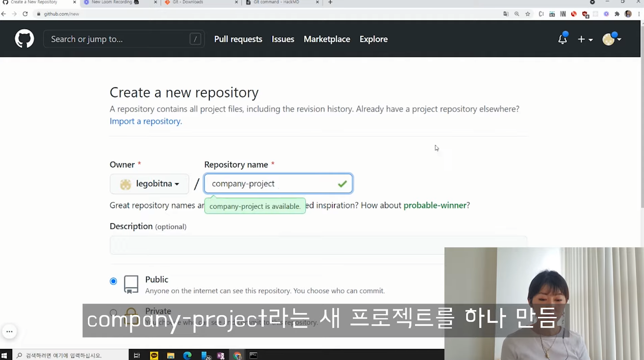Click the Windows taskbar search box

(71, 355)
